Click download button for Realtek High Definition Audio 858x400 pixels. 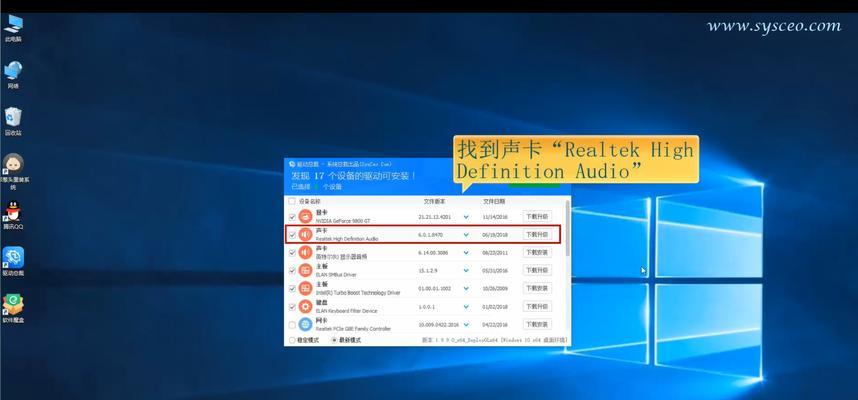click(537, 234)
